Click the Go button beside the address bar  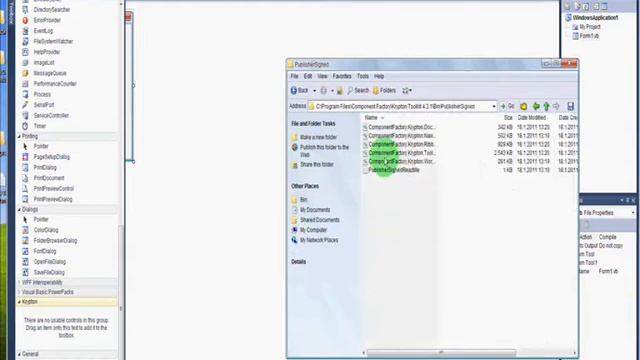point(507,106)
